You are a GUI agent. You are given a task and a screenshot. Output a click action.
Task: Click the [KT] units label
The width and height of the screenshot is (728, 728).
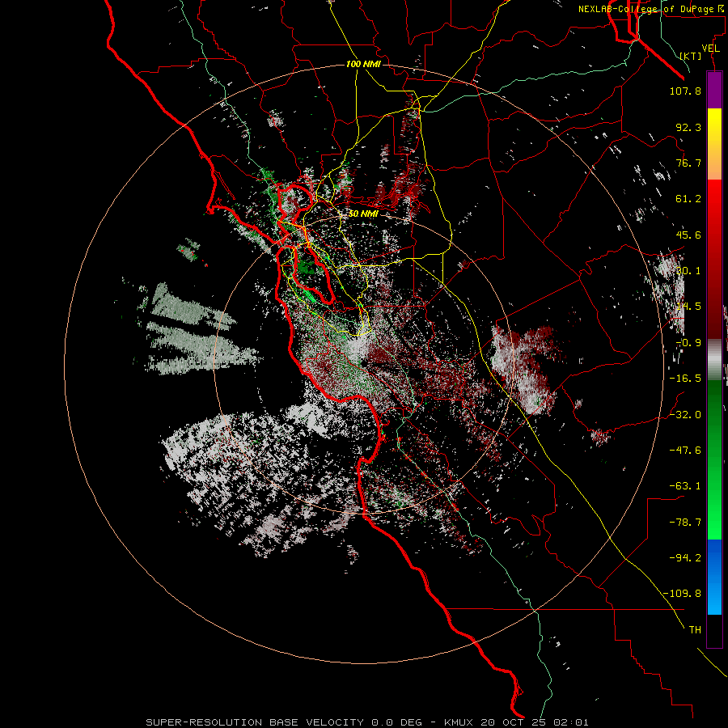click(x=691, y=56)
